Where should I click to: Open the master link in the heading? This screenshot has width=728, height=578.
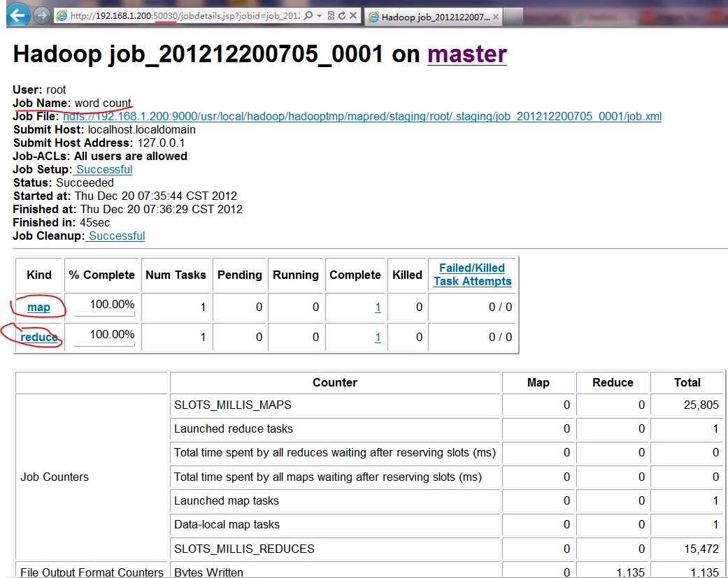click(x=466, y=54)
